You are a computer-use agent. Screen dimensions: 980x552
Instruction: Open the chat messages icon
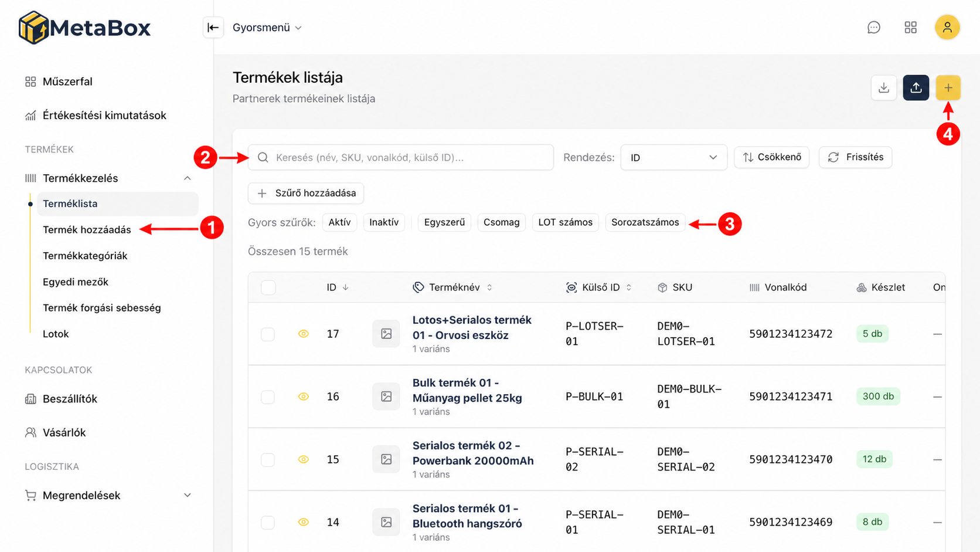pos(874,28)
